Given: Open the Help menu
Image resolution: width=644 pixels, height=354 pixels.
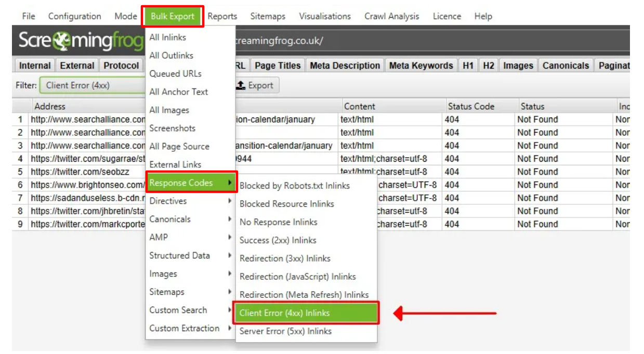Looking at the screenshot, I should [x=483, y=16].
